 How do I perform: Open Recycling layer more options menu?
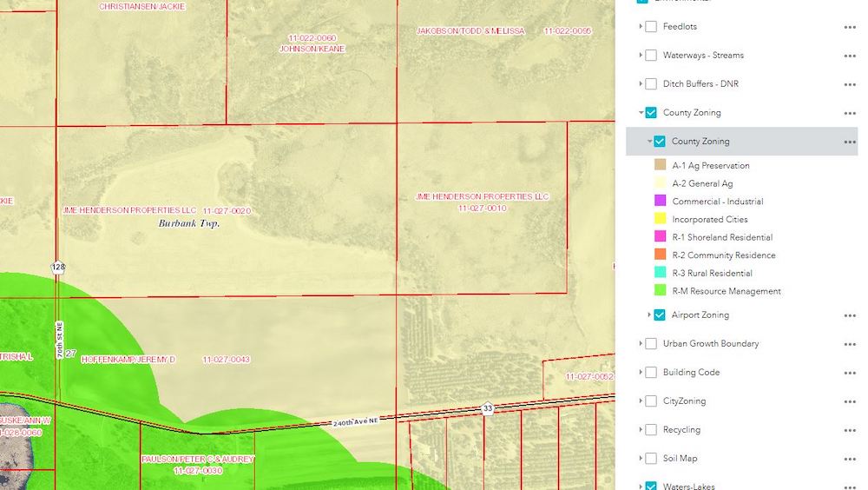pyautogui.click(x=850, y=430)
